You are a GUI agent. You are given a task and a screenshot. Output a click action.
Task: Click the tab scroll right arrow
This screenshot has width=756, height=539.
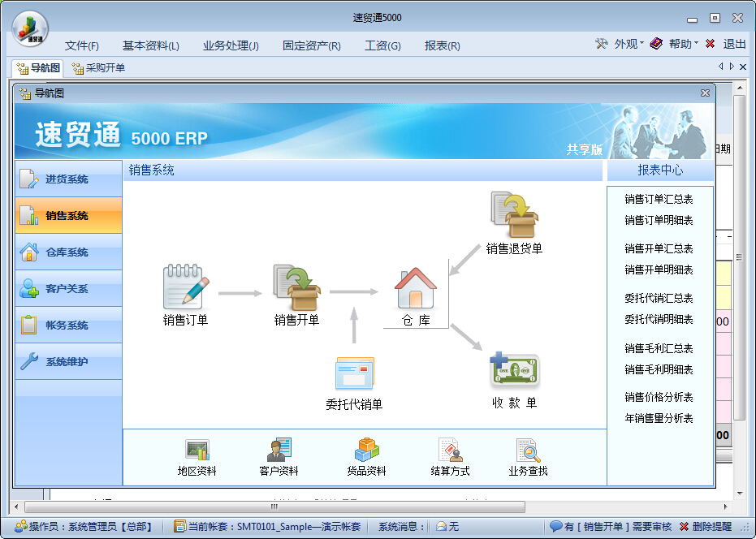pyautogui.click(x=732, y=67)
